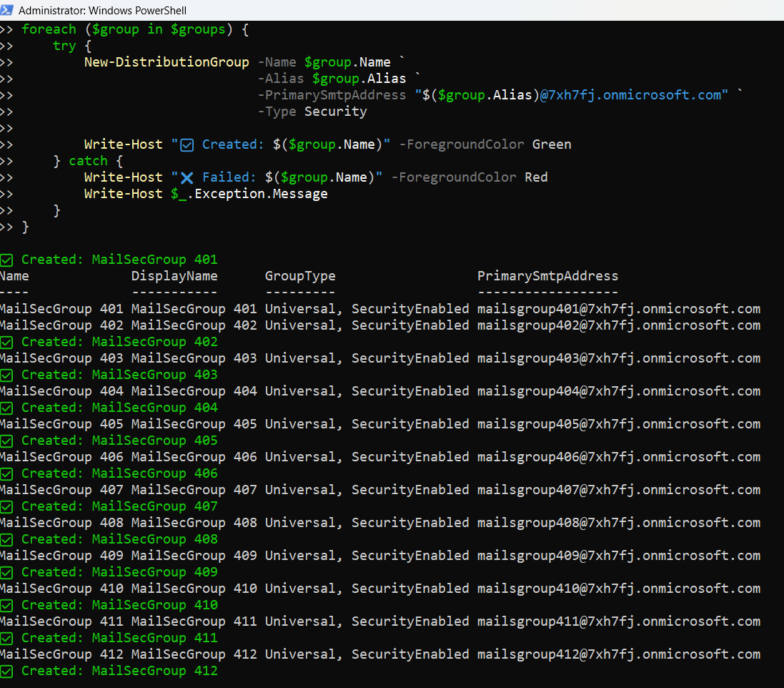Click the GroupType column header
This screenshot has height=688, width=784.
(299, 276)
